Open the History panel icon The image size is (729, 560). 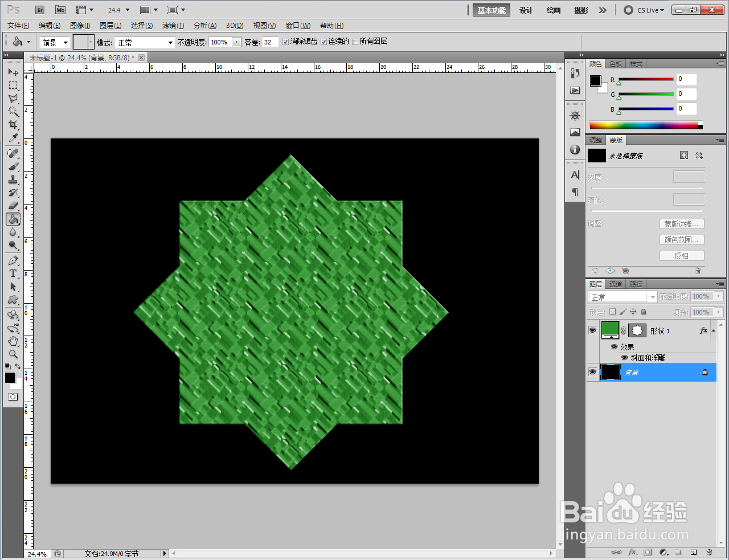pos(575,73)
